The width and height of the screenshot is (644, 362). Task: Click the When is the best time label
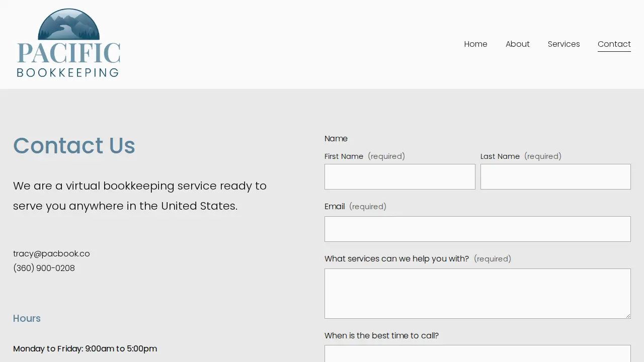(381, 336)
